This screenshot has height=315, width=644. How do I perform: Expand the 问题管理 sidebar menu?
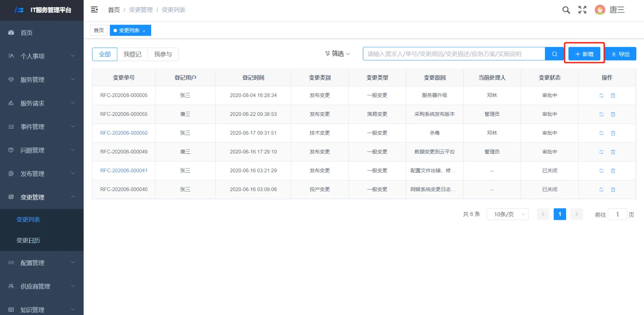(42, 150)
